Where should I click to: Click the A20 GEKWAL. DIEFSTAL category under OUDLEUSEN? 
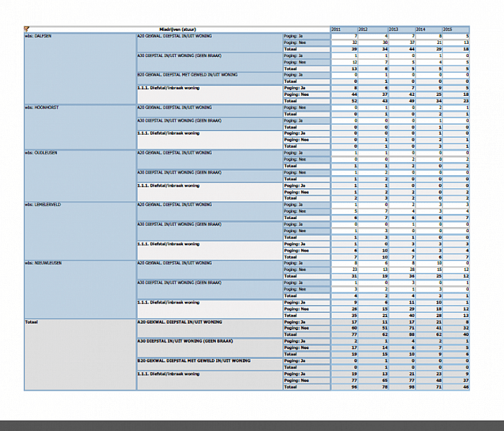pyautogui.click(x=174, y=153)
